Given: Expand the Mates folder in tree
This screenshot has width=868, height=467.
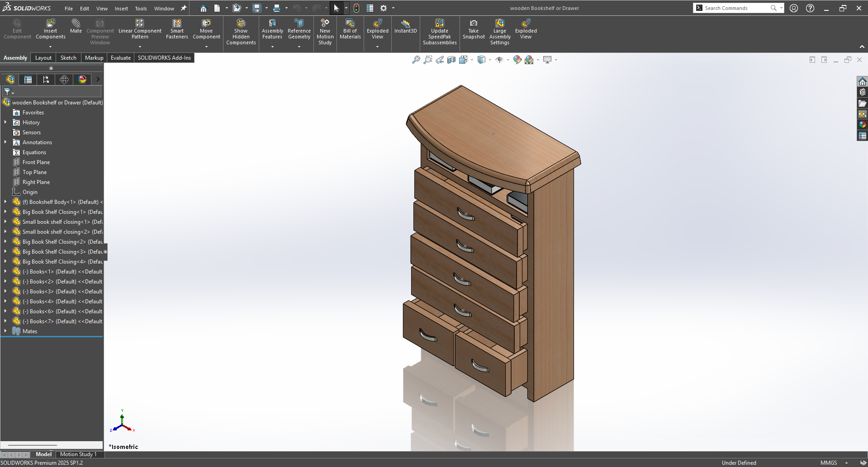Looking at the screenshot, I should [x=5, y=331].
